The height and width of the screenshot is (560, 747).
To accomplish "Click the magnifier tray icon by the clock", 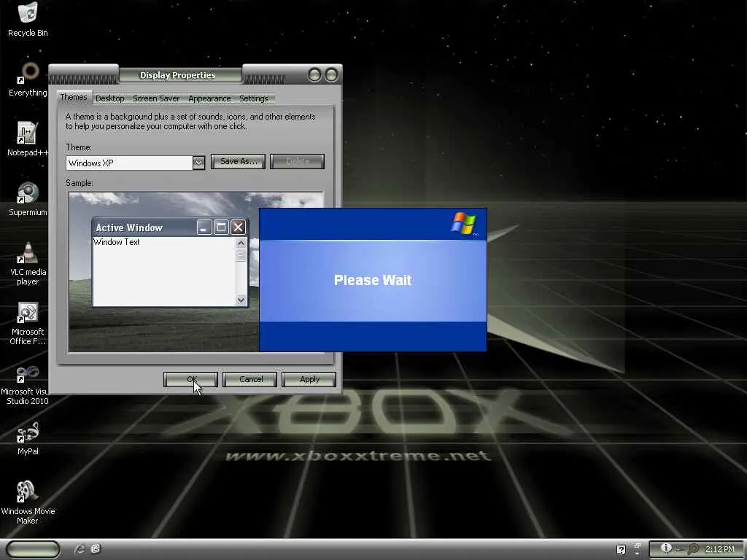I will coord(694,549).
